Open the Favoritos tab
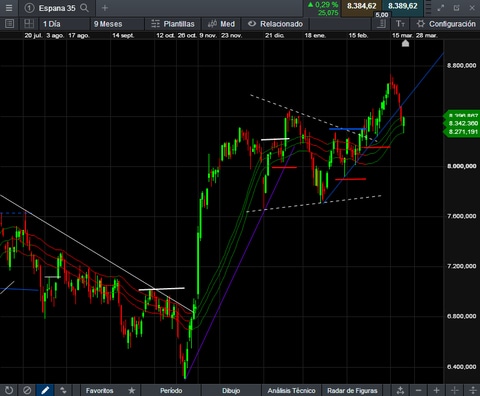480x396 pixels. click(99, 390)
